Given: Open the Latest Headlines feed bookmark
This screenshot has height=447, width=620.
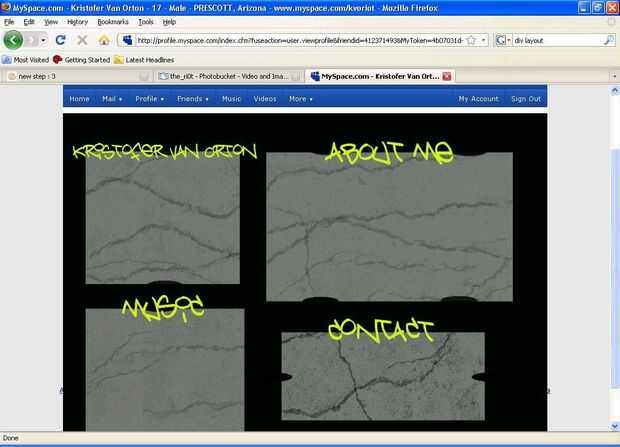Looking at the screenshot, I should click(x=144, y=60).
